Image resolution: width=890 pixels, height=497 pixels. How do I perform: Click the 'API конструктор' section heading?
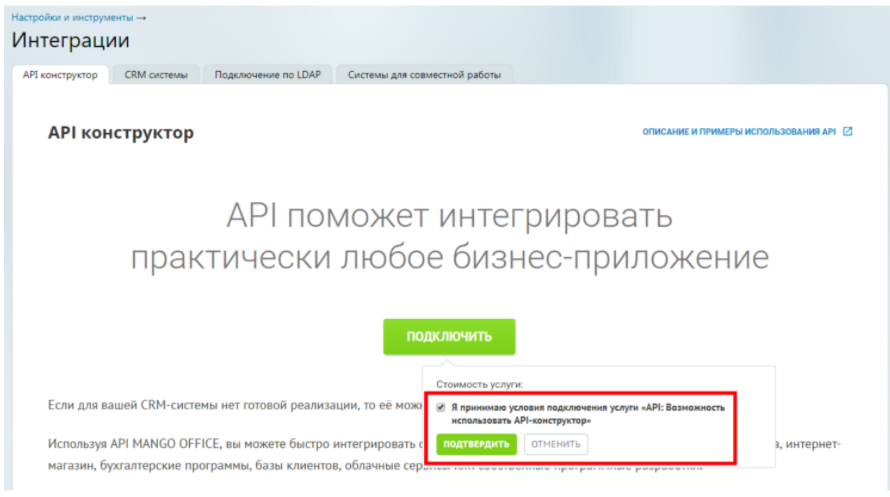coord(121,133)
